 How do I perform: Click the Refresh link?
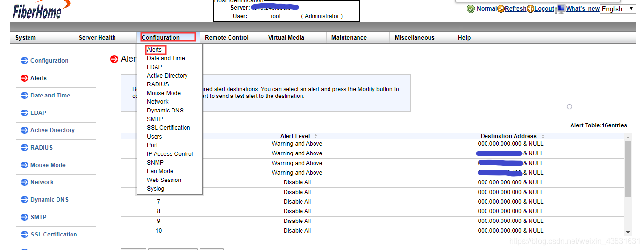pos(515,9)
